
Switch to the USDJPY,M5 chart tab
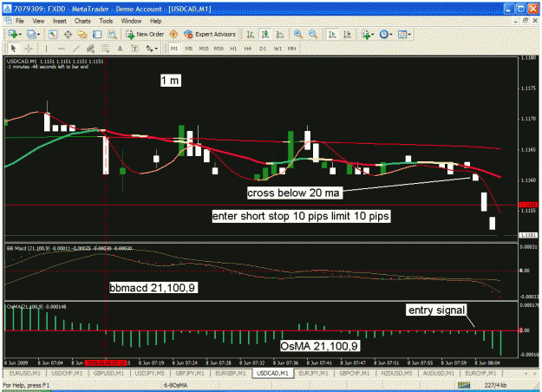point(150,374)
